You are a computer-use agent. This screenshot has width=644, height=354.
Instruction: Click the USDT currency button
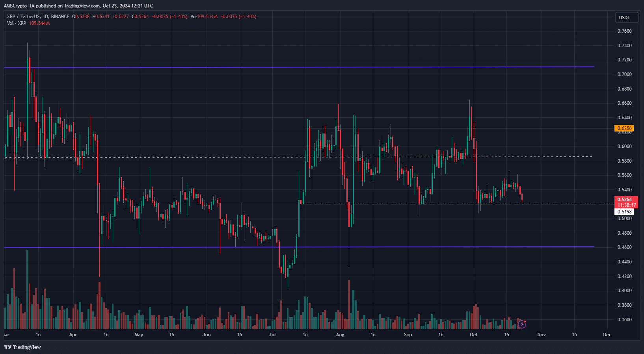coord(627,17)
